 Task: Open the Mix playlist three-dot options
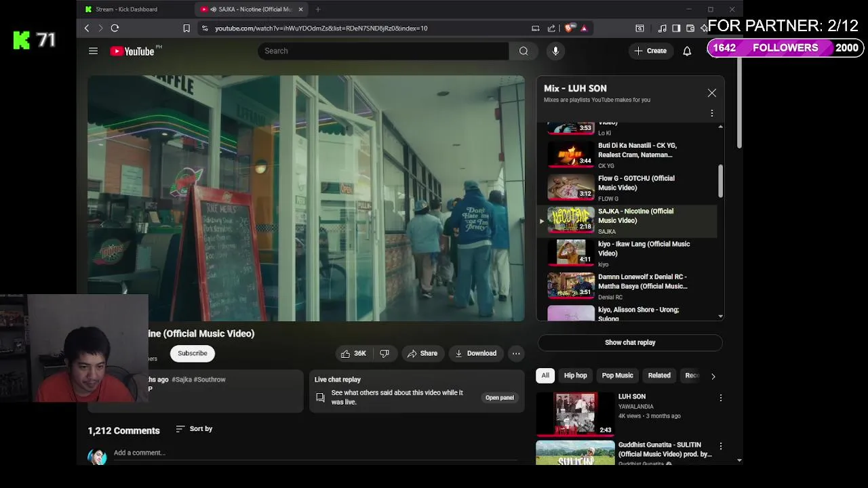pyautogui.click(x=712, y=113)
